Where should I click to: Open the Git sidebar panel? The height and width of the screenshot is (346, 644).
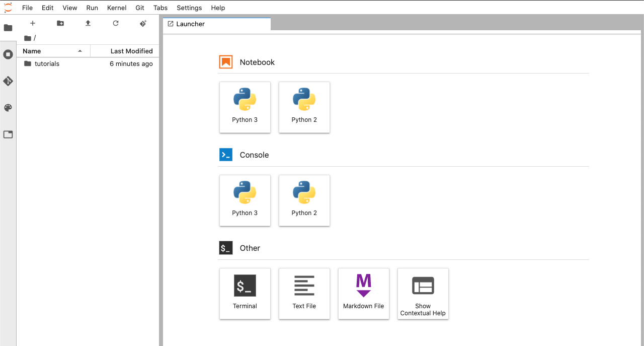click(x=8, y=81)
